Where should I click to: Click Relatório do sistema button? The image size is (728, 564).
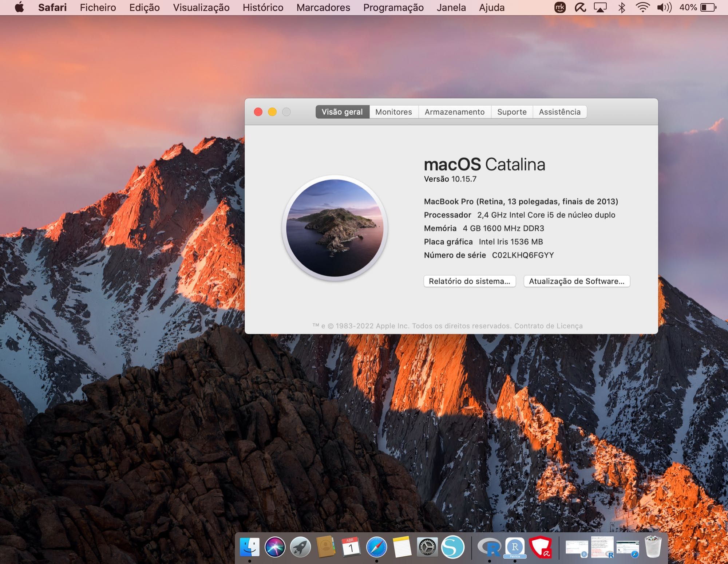(x=470, y=281)
